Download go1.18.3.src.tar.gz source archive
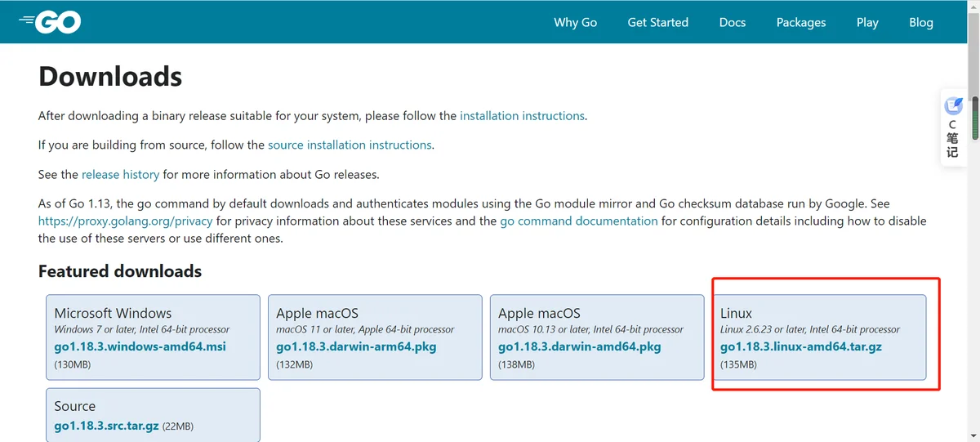Viewport: 980px width, 442px height. click(105, 426)
